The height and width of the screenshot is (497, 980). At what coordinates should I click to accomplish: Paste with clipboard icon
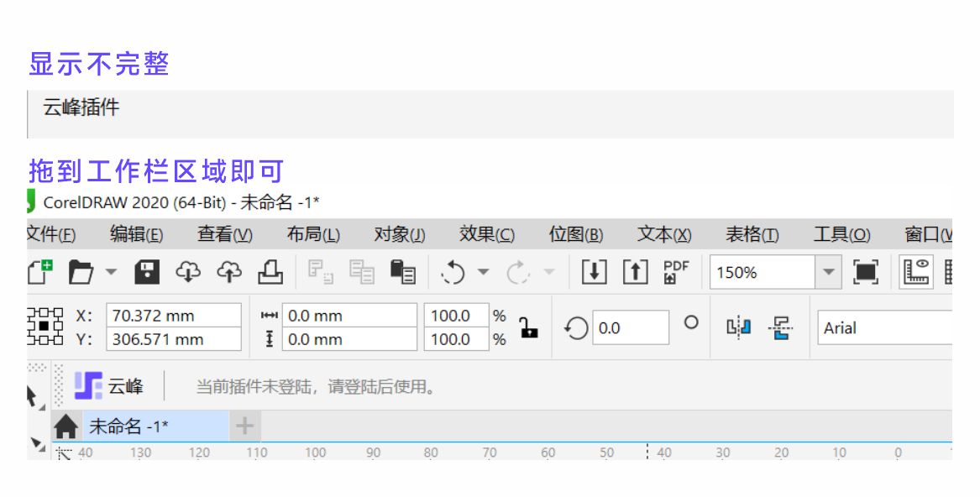402,273
